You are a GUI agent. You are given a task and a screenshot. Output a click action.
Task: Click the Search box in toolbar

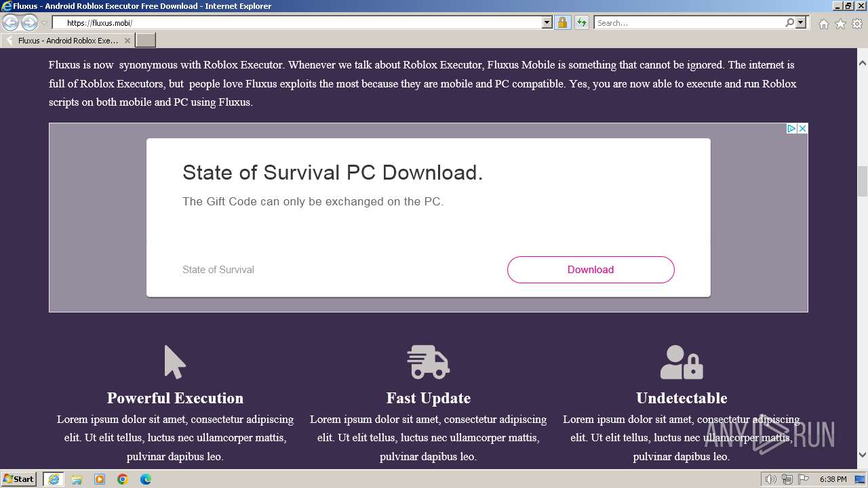[x=689, y=23]
